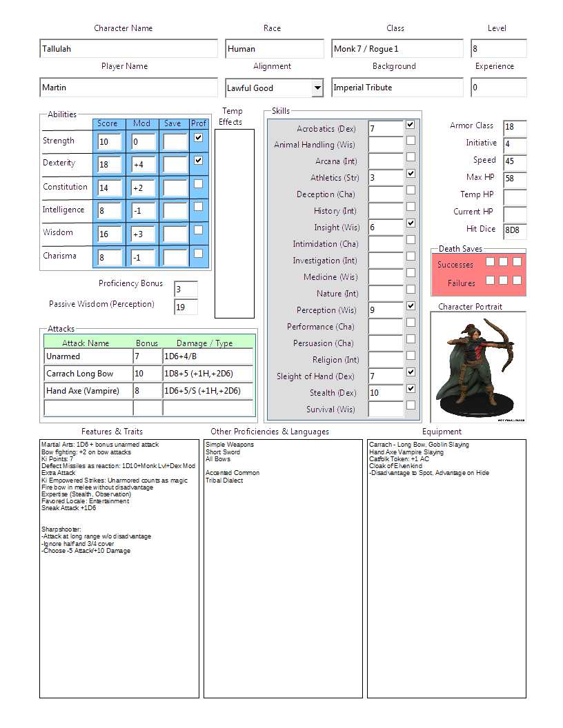Uncheck the Stealth skill proficiency

click(x=411, y=388)
